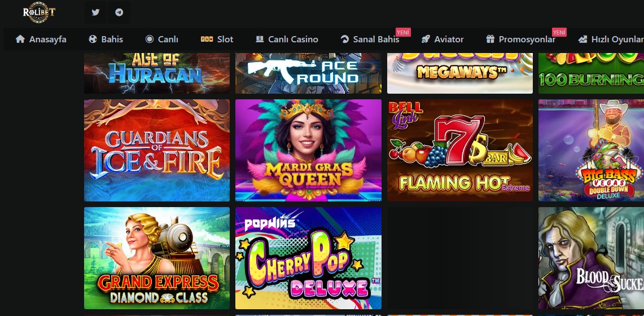Select Big Bass Vegas Double Down Deluxe
The width and height of the screenshot is (644, 316).
point(592,150)
